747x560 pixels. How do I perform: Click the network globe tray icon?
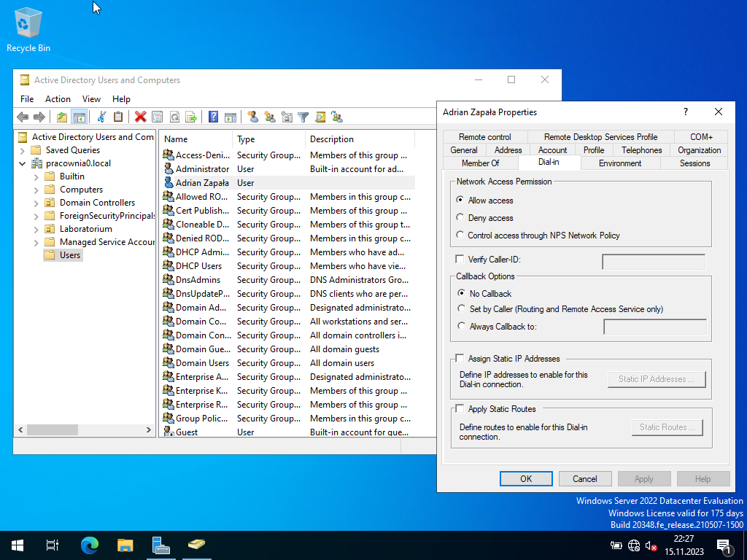[x=634, y=545]
